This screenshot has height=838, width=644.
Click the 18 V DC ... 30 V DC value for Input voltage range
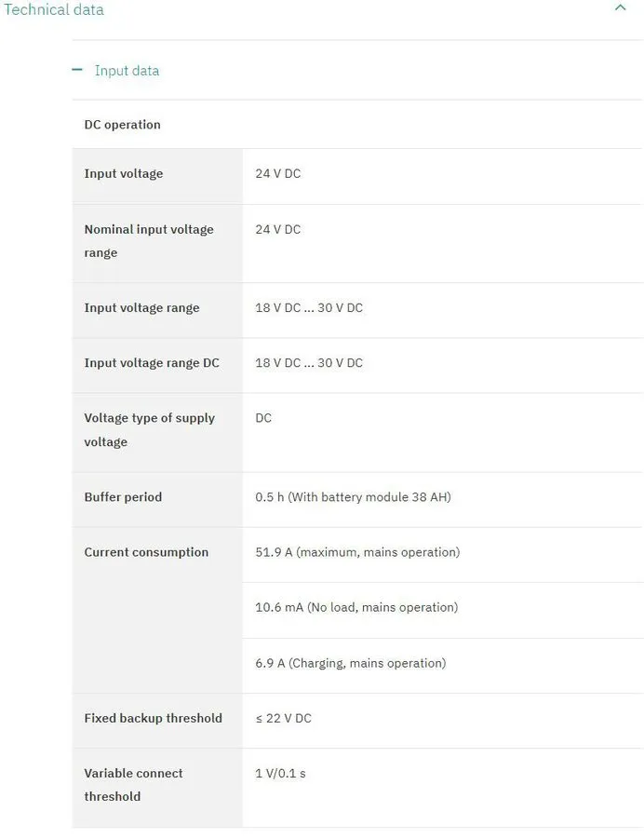pyautogui.click(x=309, y=308)
